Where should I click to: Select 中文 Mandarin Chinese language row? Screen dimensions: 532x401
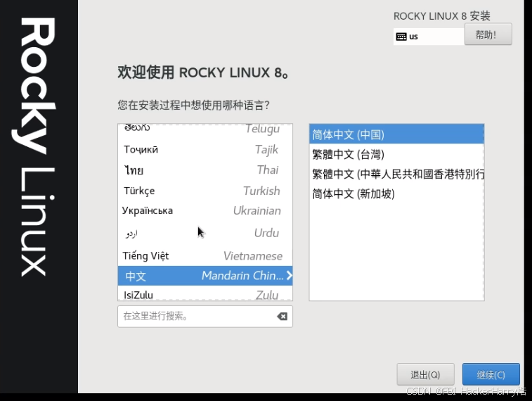[x=205, y=275]
